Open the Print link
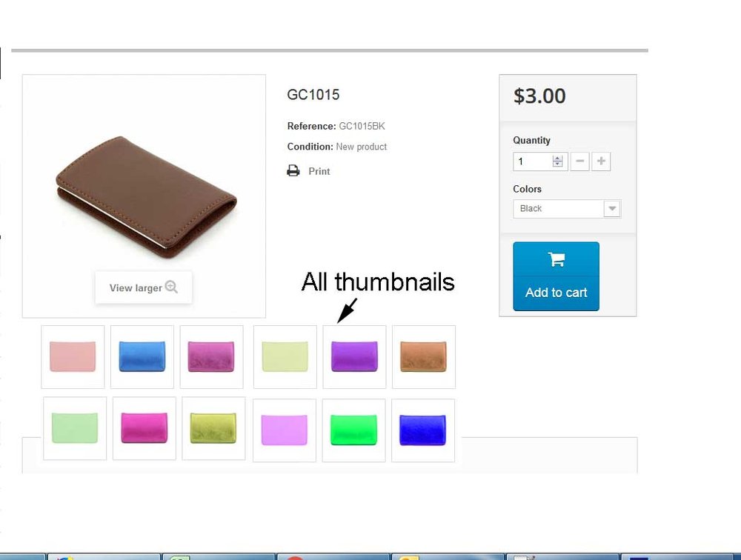This screenshot has height=560, width=741. [x=319, y=171]
